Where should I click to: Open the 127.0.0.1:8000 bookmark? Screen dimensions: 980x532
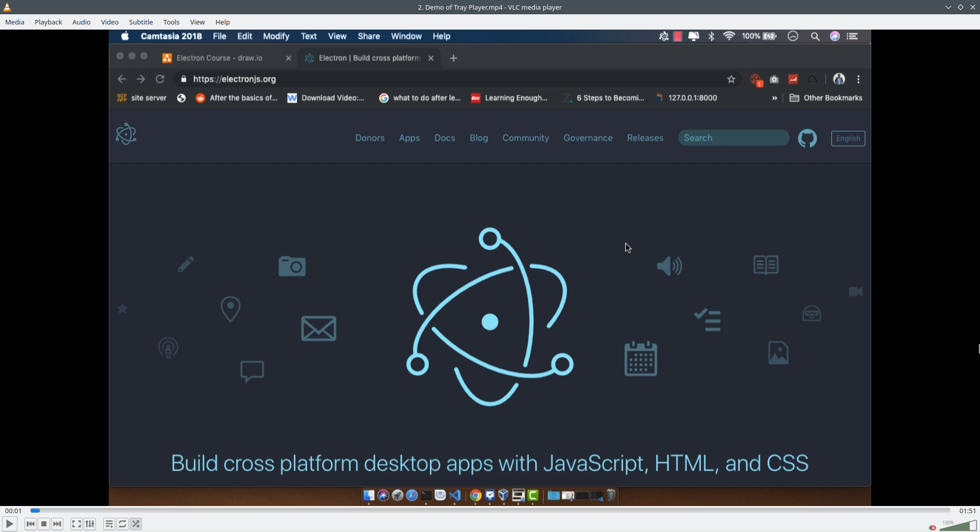687,98
